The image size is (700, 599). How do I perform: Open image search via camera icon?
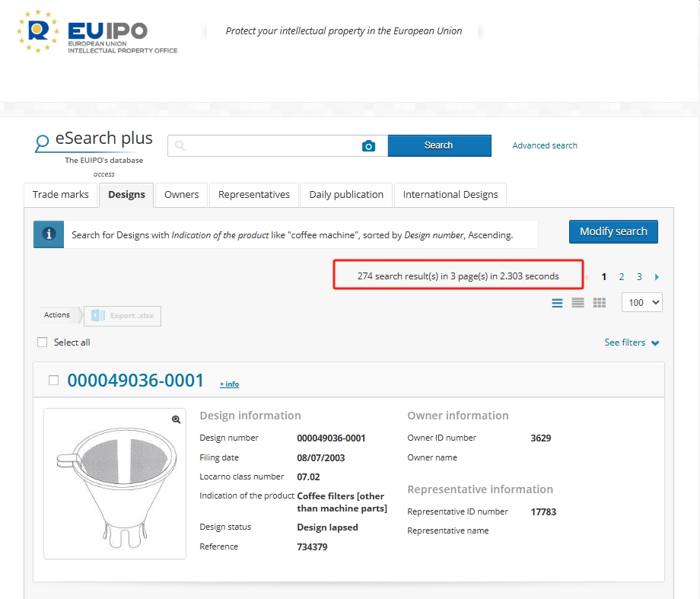(368, 145)
